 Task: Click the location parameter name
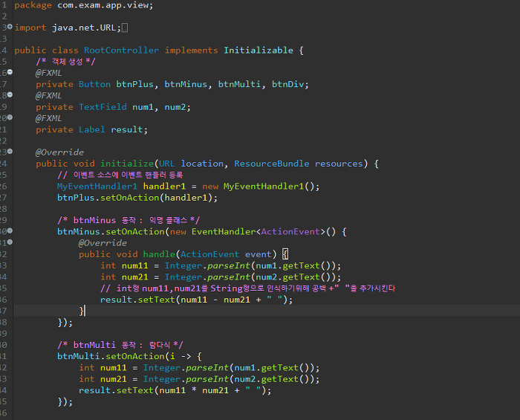[x=202, y=164]
